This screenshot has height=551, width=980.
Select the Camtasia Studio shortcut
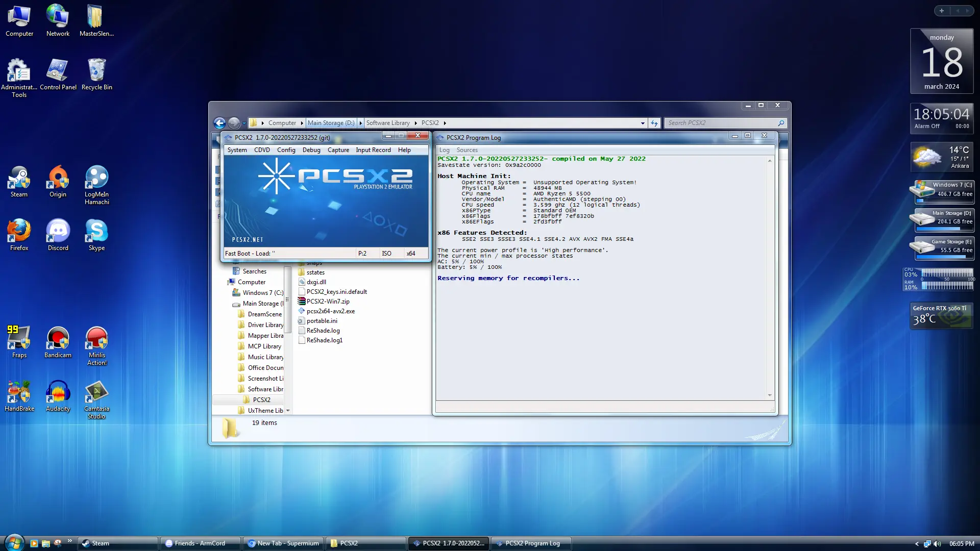(x=96, y=399)
